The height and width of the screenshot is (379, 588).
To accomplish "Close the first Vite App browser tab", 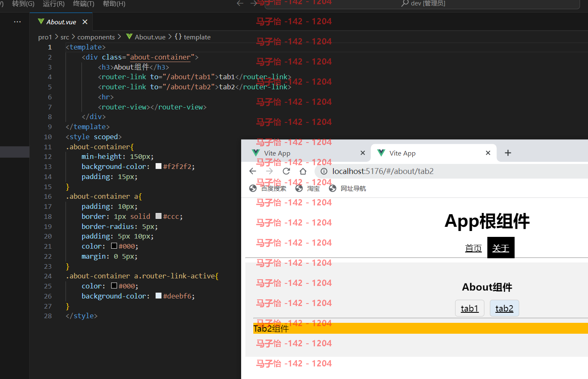I will point(363,153).
